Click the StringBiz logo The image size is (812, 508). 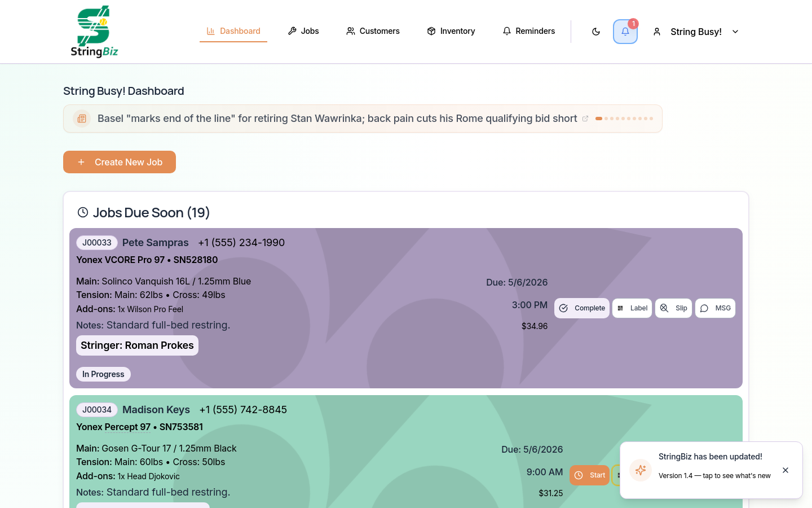(94, 32)
